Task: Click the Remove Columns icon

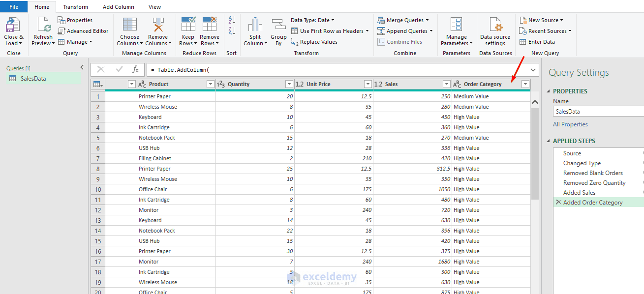Action: pyautogui.click(x=158, y=25)
